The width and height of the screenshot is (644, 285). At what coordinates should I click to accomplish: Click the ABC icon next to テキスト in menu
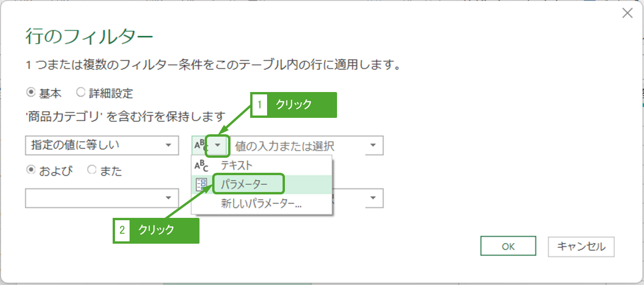(x=201, y=165)
